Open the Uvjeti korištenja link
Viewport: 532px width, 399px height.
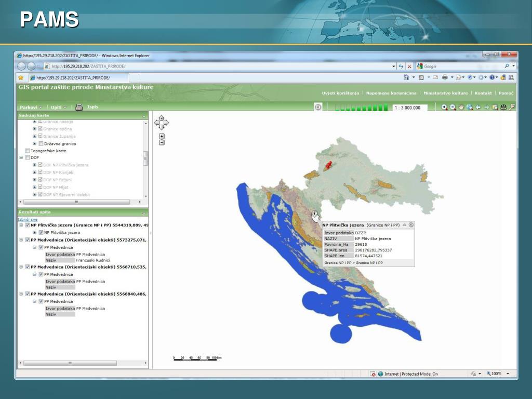coord(340,93)
